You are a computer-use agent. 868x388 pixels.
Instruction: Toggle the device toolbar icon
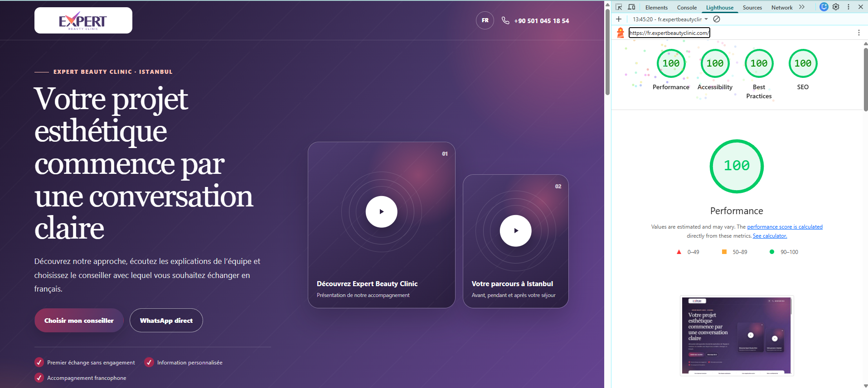coord(631,7)
